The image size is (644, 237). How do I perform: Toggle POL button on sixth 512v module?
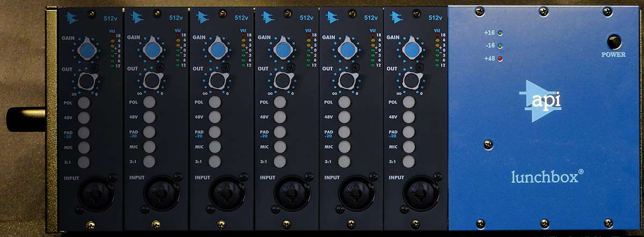click(409, 103)
